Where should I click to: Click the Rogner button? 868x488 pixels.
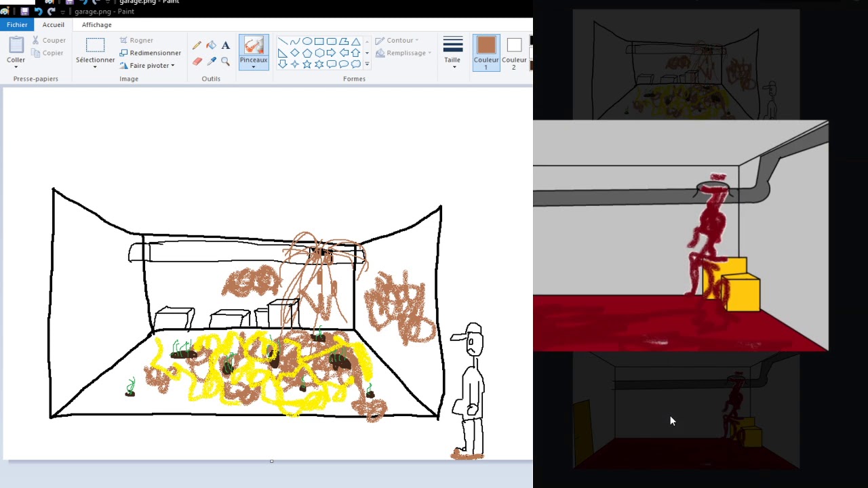coord(136,40)
